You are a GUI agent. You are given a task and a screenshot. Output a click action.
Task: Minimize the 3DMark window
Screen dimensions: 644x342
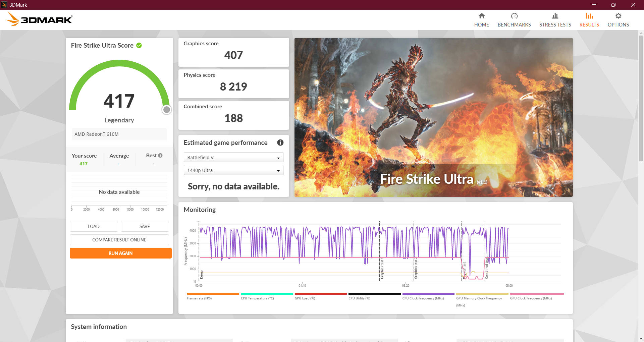pos(594,5)
